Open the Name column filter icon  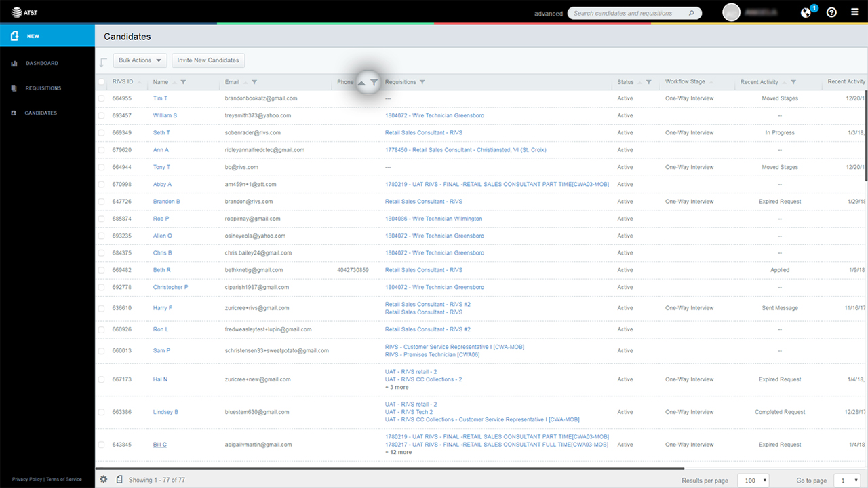[183, 82]
